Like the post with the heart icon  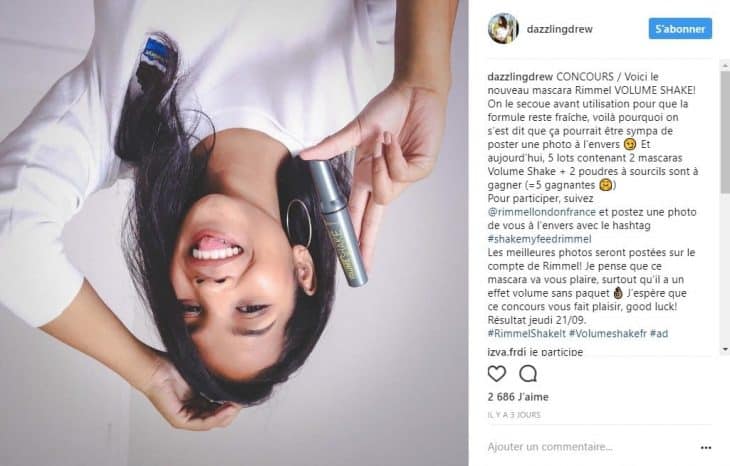point(497,373)
